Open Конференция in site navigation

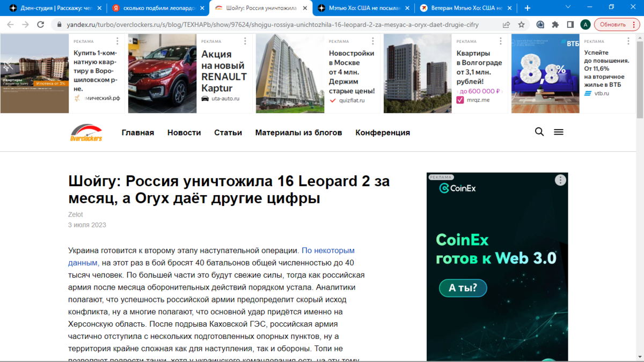(x=383, y=132)
